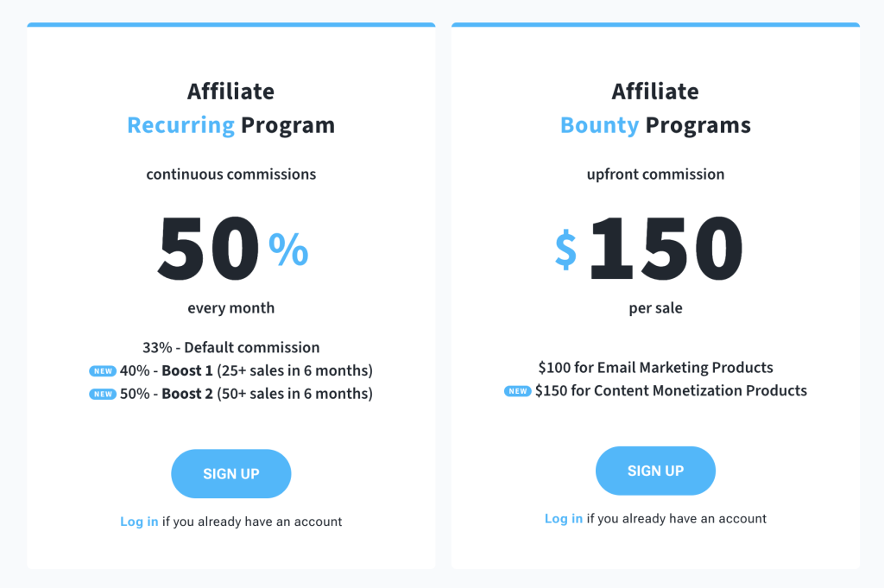The height and width of the screenshot is (588, 884).
Task: Click the blue dollar sign symbol
Action: 565,250
